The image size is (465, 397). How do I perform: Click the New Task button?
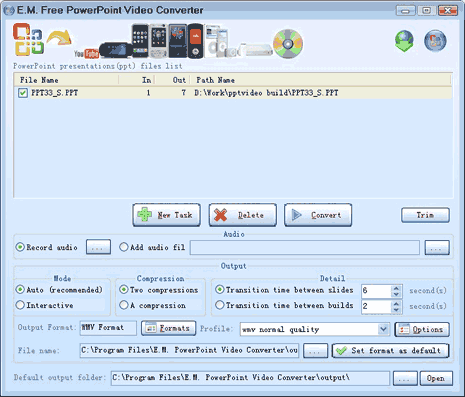click(167, 215)
